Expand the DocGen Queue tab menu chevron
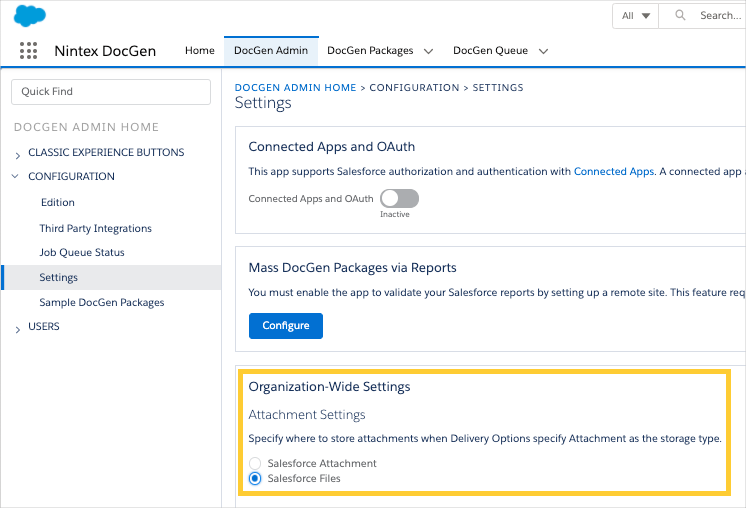 tap(544, 51)
